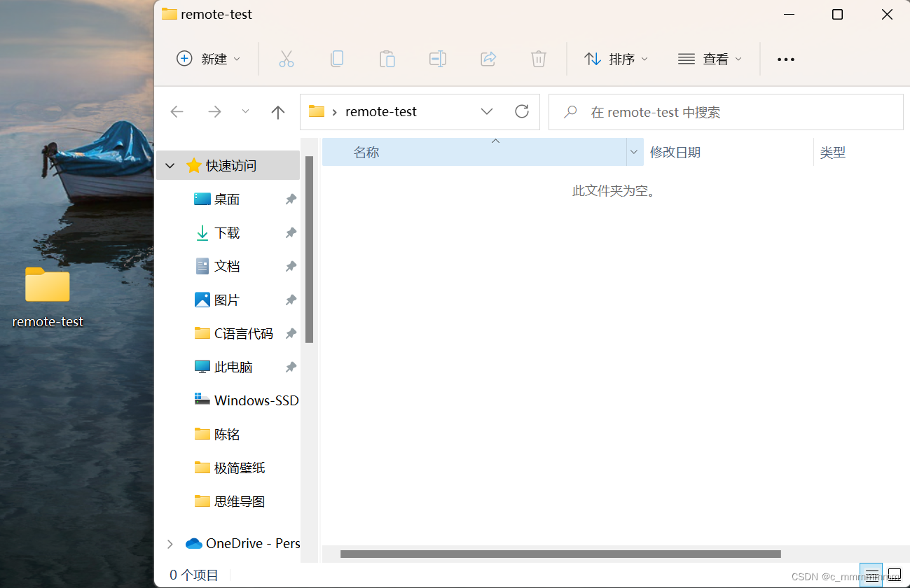The height and width of the screenshot is (588, 910).
Task: Open 极简壁纸 folder in sidebar
Action: (240, 468)
